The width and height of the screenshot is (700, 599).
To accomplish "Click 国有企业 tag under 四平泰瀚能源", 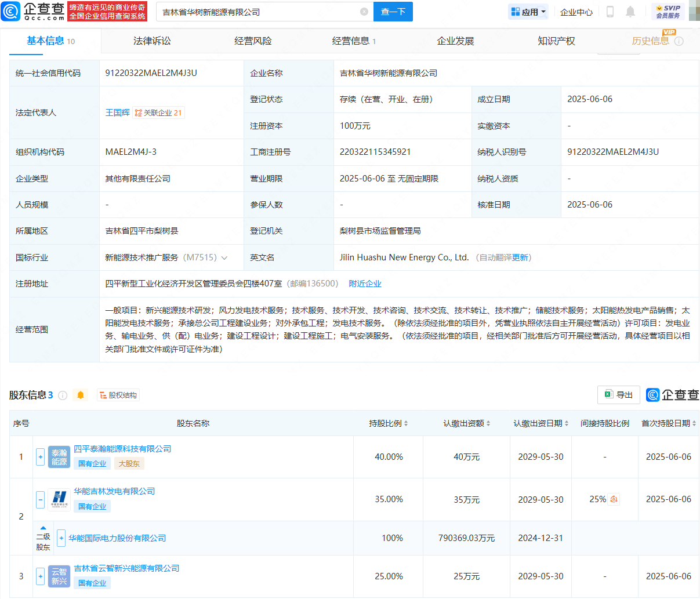I will pos(92,463).
